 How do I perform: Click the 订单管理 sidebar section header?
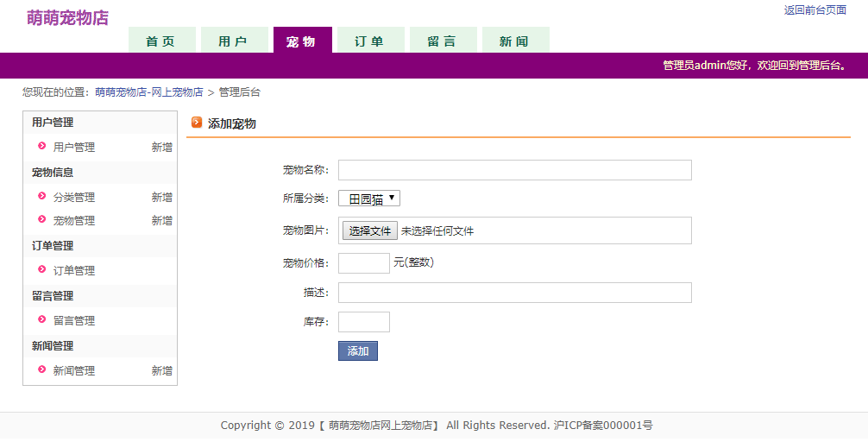(53, 245)
